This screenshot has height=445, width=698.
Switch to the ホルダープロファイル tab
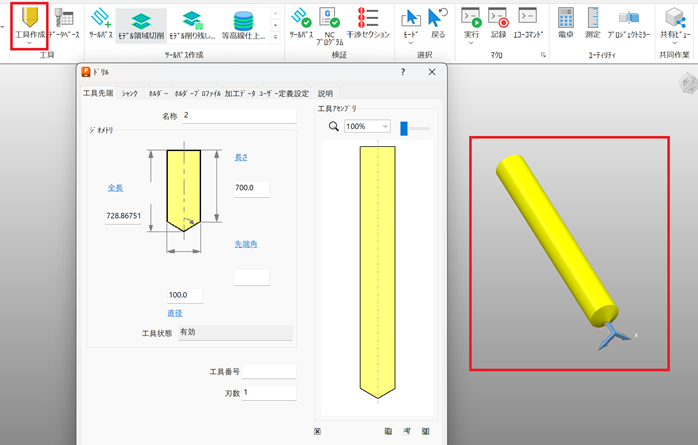[197, 93]
